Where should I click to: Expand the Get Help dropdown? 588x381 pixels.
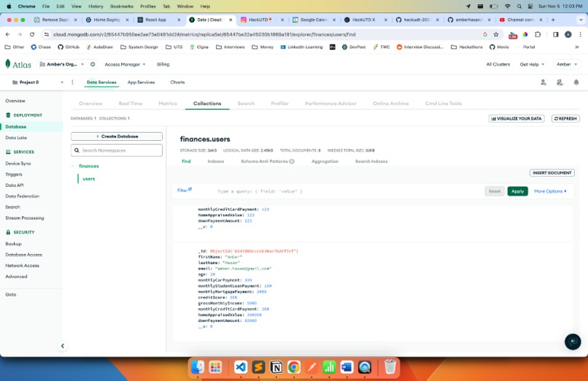(x=532, y=64)
